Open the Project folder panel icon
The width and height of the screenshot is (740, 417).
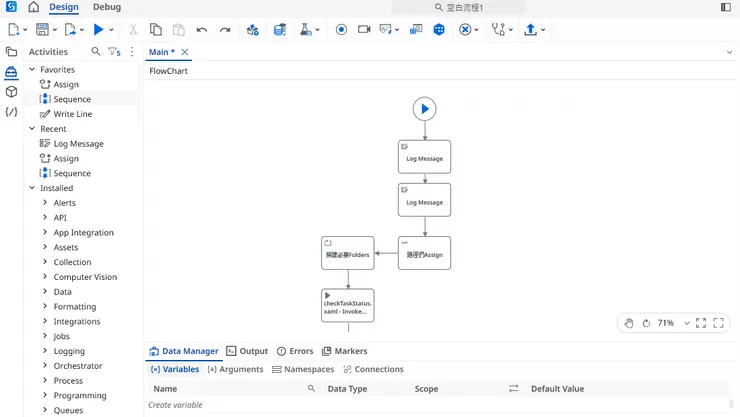[11, 52]
